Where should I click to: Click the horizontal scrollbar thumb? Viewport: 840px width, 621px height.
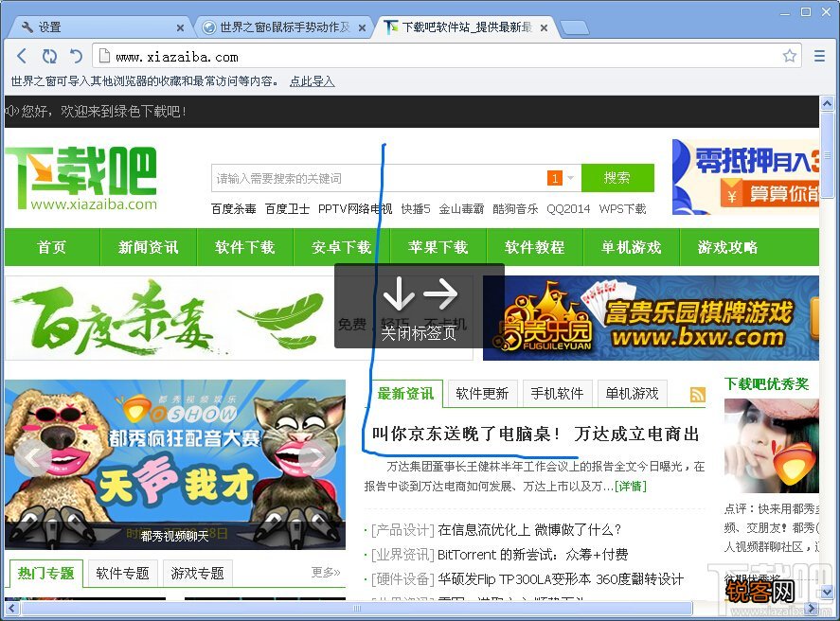pyautogui.click(x=356, y=608)
